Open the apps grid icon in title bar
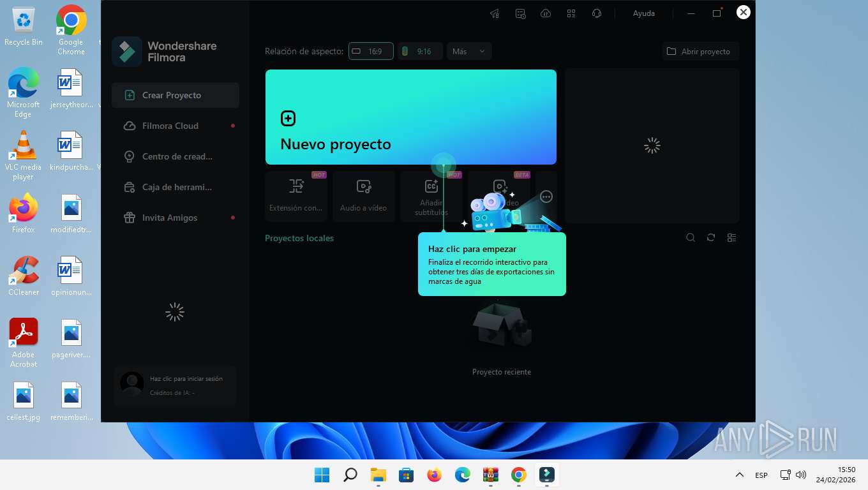The image size is (868, 490). point(571,13)
